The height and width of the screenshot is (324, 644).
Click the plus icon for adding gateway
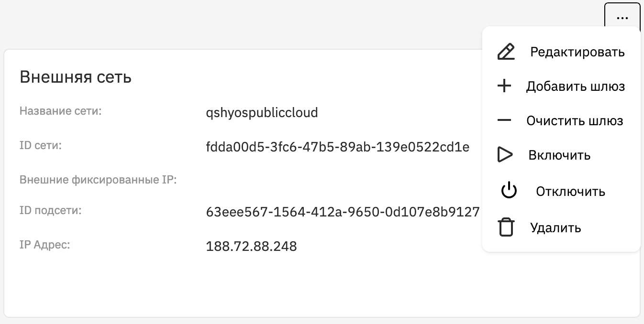pyautogui.click(x=504, y=86)
